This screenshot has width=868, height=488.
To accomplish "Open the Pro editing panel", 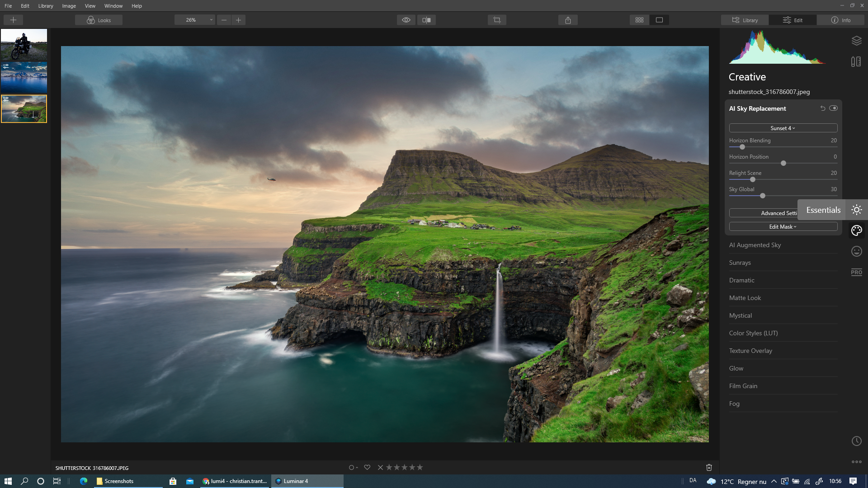I will tap(857, 272).
